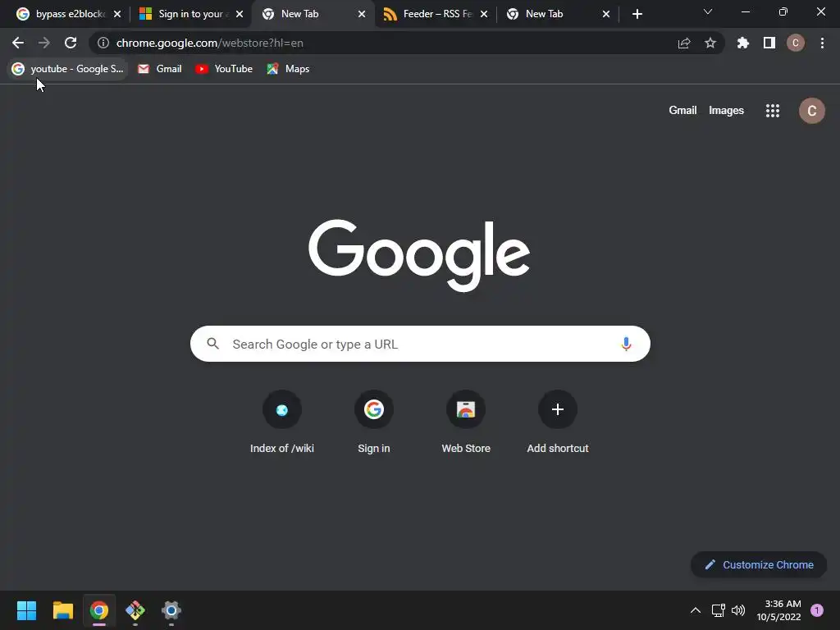Open Chrome profile avatar in toolbar
Screen dimensions: 840x630
coord(796,43)
